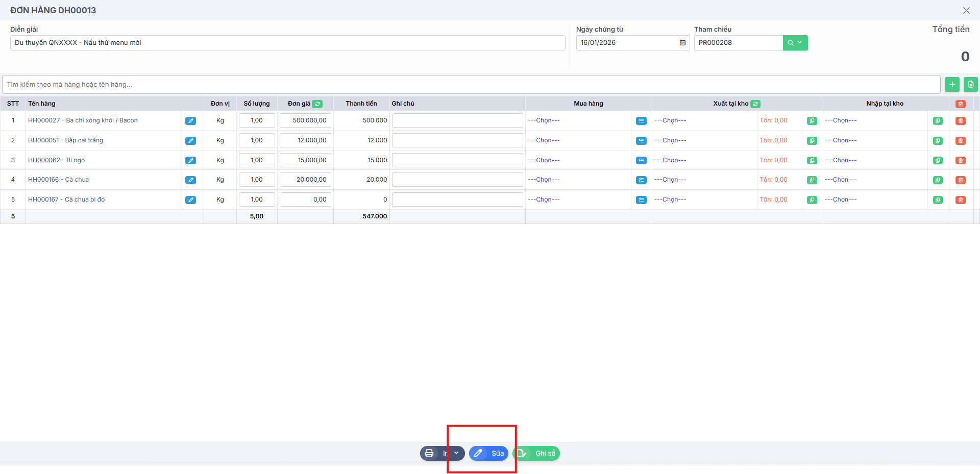Click delete-all trash icon in table header
The width and height of the screenshot is (980, 474).
tap(960, 104)
